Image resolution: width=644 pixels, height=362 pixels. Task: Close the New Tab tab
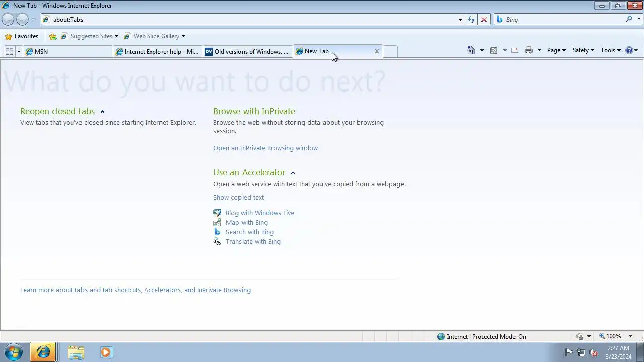coord(377,51)
